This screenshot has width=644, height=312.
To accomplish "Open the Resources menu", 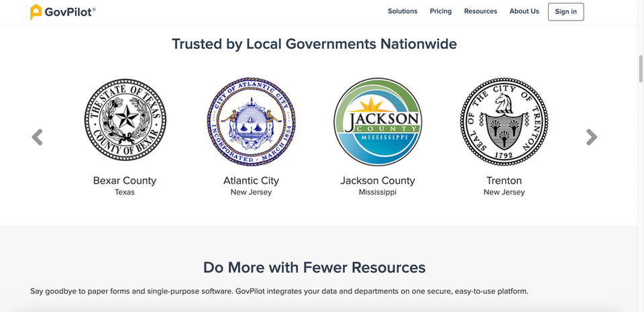I will [x=480, y=11].
